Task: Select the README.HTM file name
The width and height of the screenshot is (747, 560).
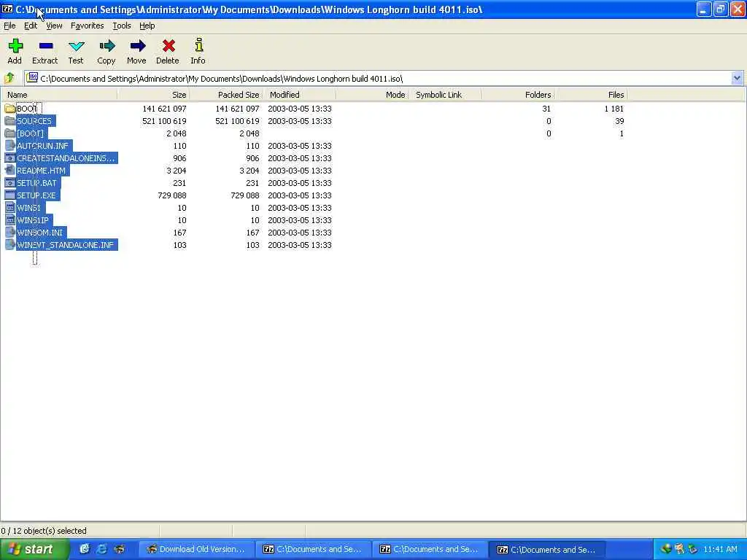Action: point(42,171)
